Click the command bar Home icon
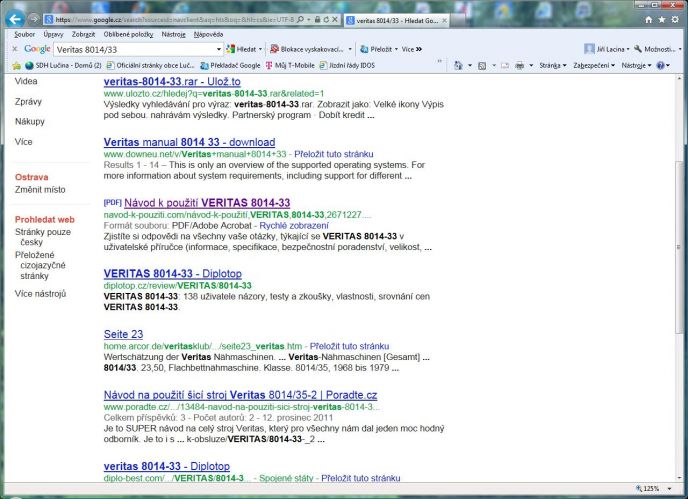This screenshot has width=688, height=499. 458,65
